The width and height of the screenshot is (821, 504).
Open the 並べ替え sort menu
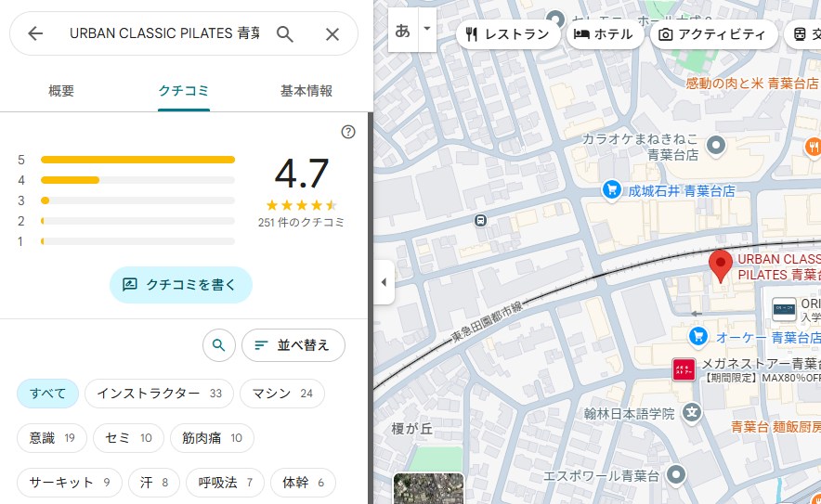[x=293, y=345]
